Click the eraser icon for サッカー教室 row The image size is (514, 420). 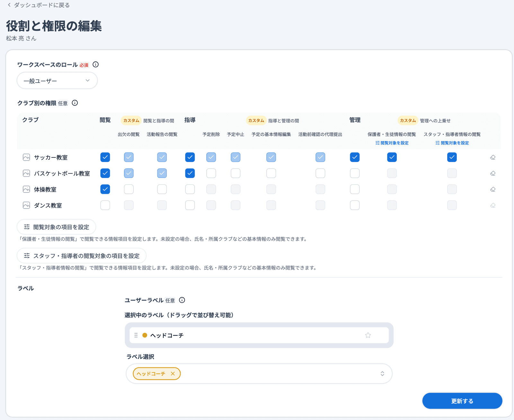tap(493, 157)
